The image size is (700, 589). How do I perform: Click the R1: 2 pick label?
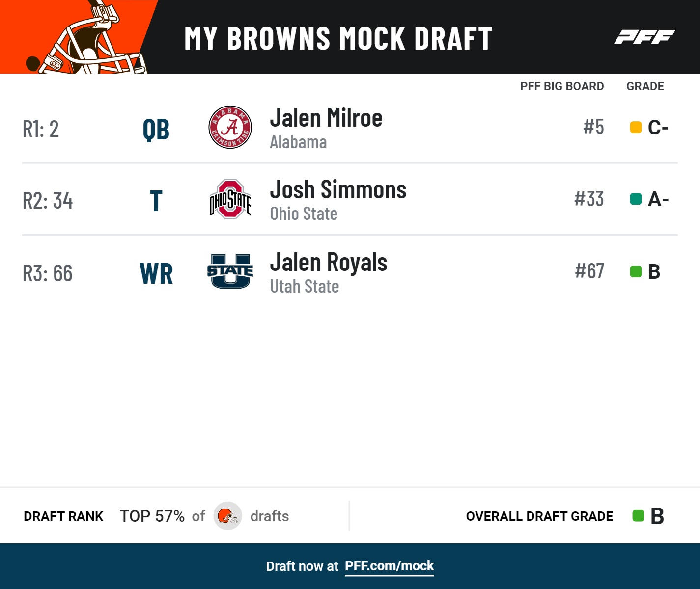41,129
